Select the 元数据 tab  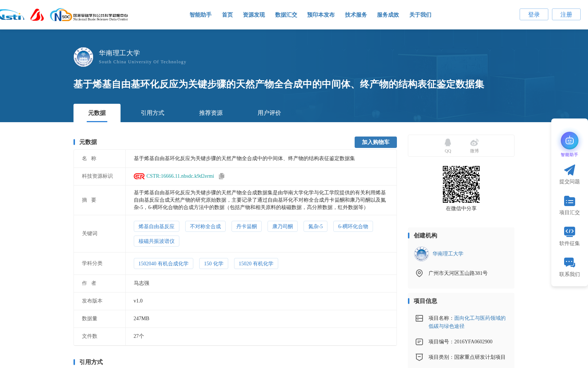[97, 113]
